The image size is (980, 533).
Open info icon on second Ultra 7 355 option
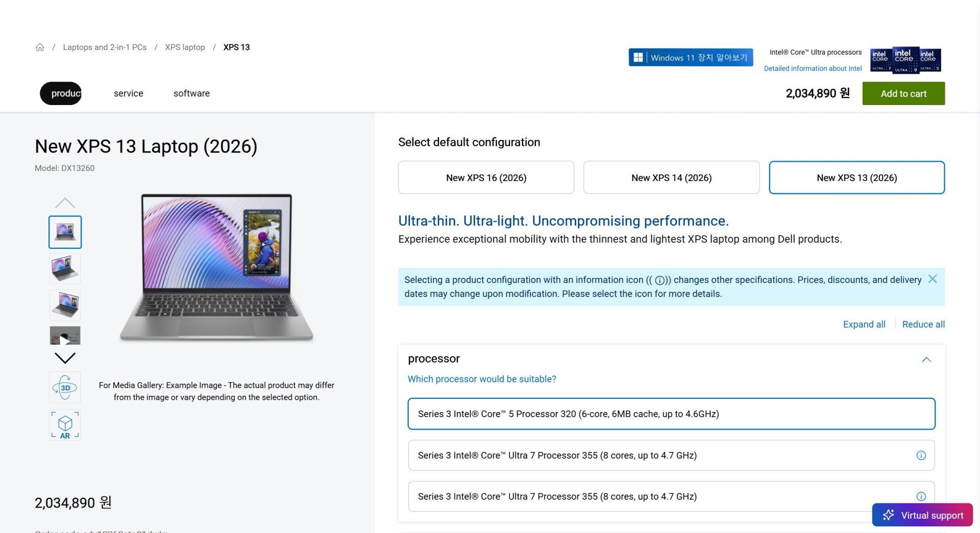[921, 496]
